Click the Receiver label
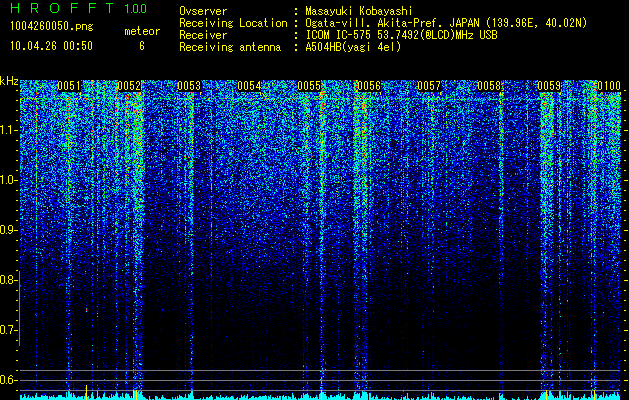This screenshot has height=400, width=629. pyautogui.click(x=203, y=35)
